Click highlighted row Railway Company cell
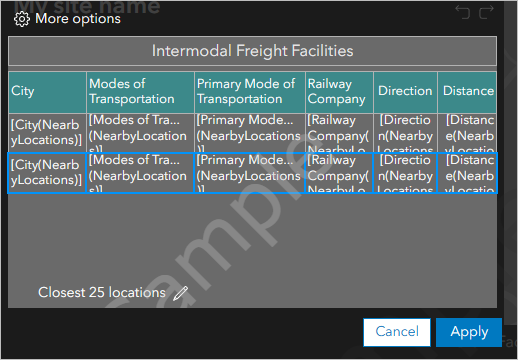Viewport: 518px width, 360px height. [x=339, y=173]
